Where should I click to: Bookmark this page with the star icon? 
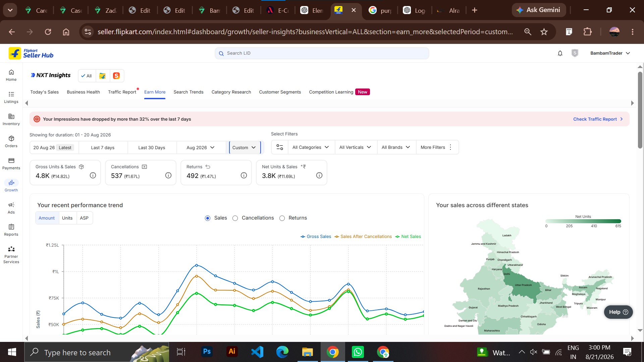pyautogui.click(x=544, y=32)
